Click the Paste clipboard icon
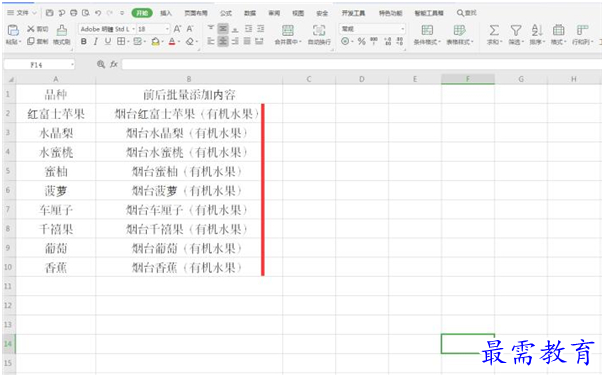 tap(13, 30)
